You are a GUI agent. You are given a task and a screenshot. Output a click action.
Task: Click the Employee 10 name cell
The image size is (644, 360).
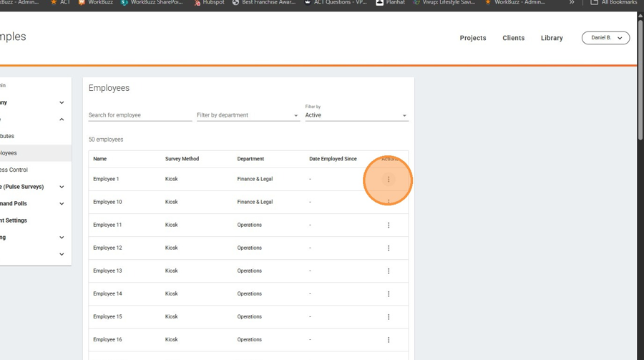pyautogui.click(x=107, y=203)
